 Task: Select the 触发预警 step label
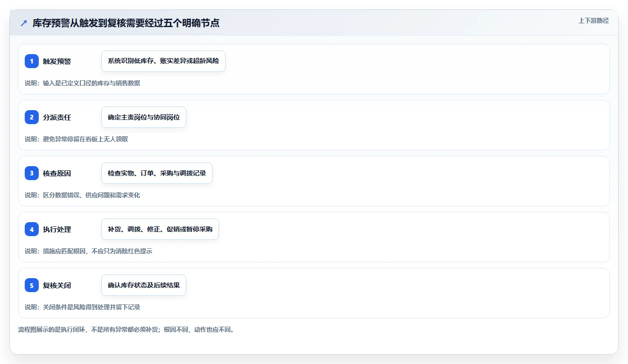57,61
